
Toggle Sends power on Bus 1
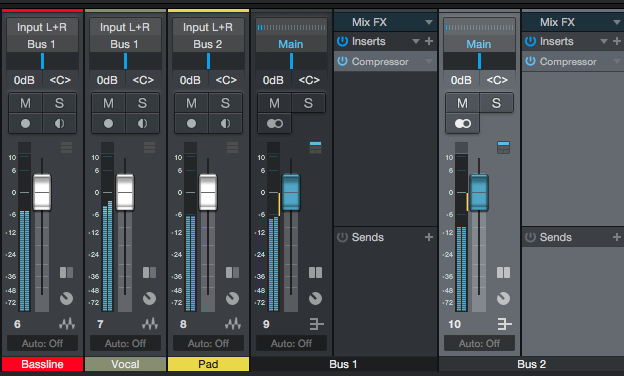342,237
